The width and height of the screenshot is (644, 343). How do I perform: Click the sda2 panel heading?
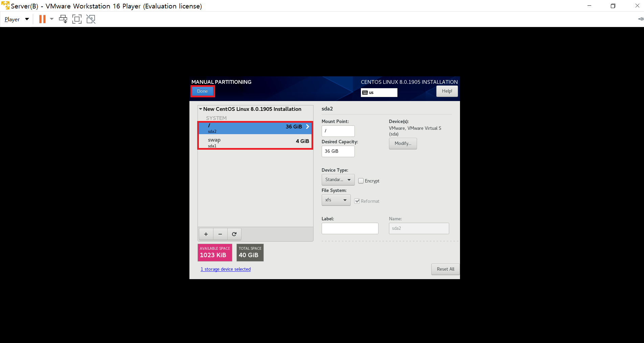point(327,109)
